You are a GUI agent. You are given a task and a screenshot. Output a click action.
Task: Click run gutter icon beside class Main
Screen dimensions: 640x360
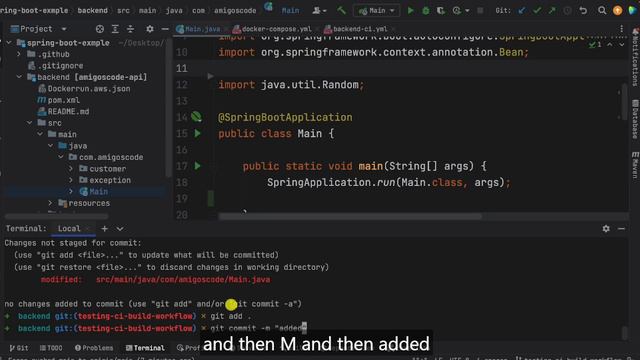(x=198, y=133)
